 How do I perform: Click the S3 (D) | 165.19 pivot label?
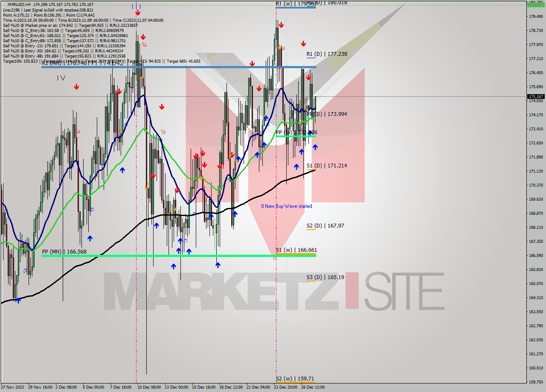pyautogui.click(x=325, y=277)
